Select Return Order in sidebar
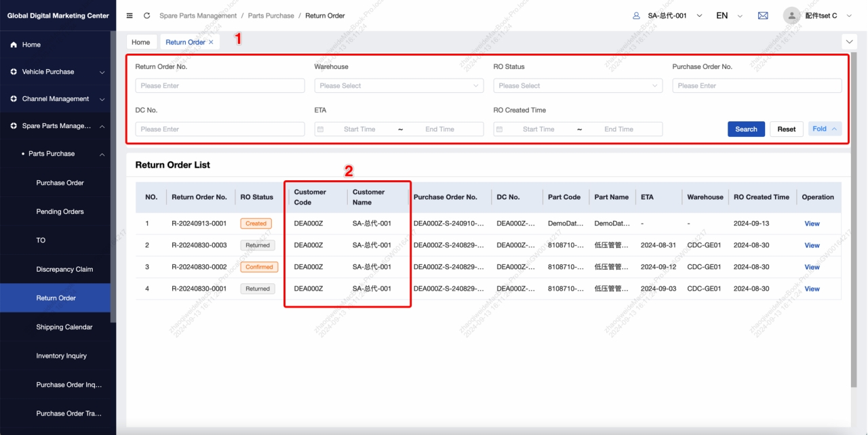The width and height of the screenshot is (868, 435). (x=56, y=298)
